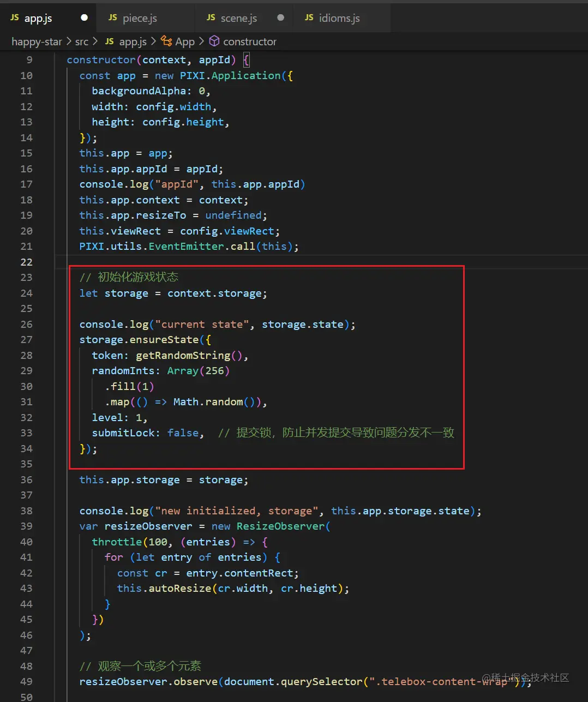Click 'resizeObserver.observe' on line 49

point(148,682)
